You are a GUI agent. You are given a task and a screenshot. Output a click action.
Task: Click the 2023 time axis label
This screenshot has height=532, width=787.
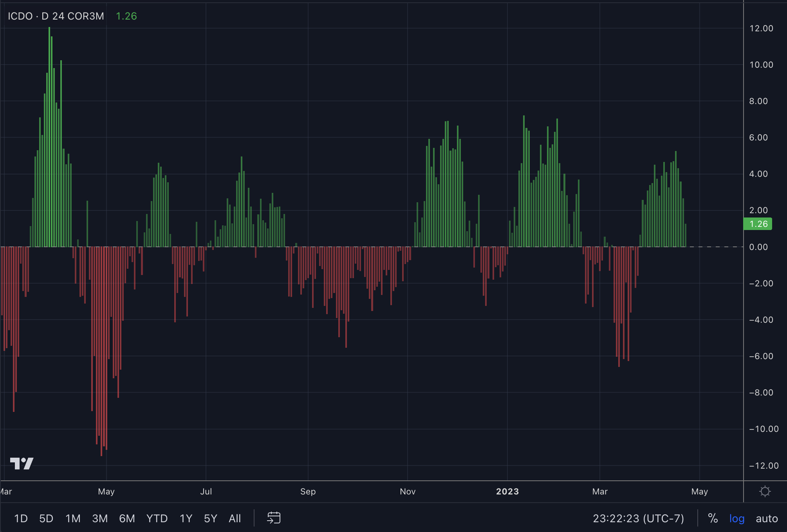coord(507,491)
